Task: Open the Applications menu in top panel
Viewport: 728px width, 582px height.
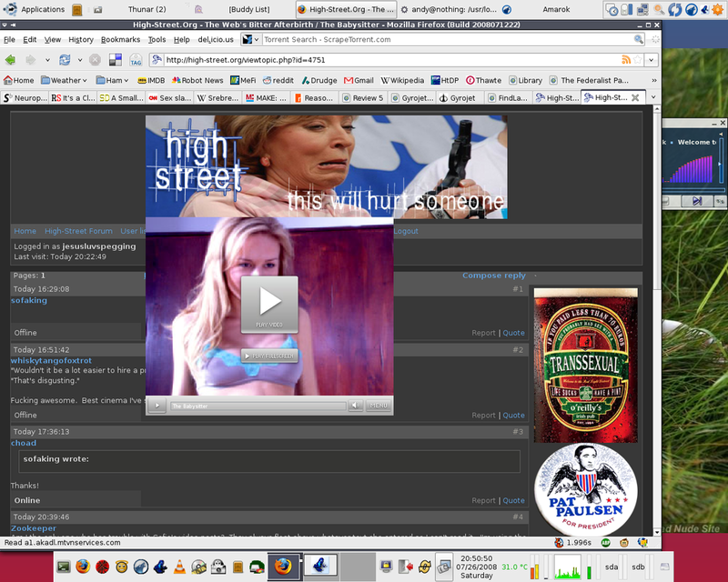Action: [x=35, y=9]
